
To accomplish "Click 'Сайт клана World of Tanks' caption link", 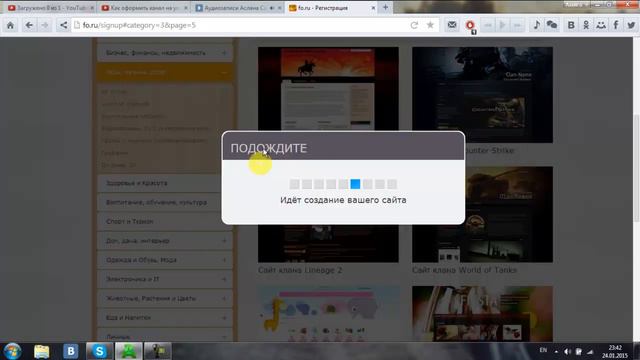I will tap(464, 270).
